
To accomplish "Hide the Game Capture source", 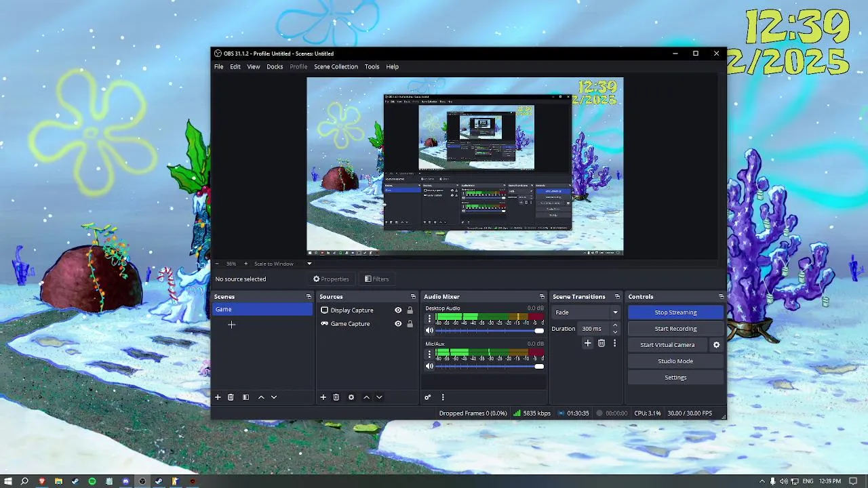I will tap(398, 324).
